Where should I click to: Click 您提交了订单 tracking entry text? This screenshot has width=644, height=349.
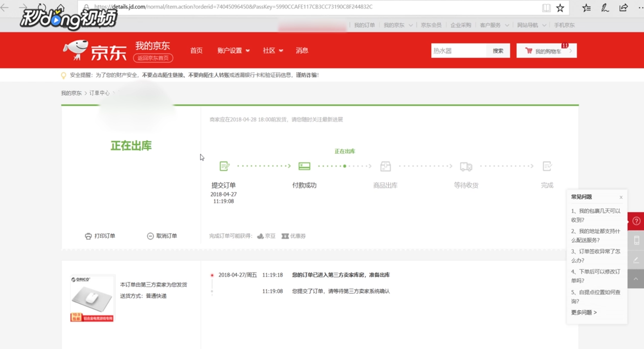click(341, 291)
